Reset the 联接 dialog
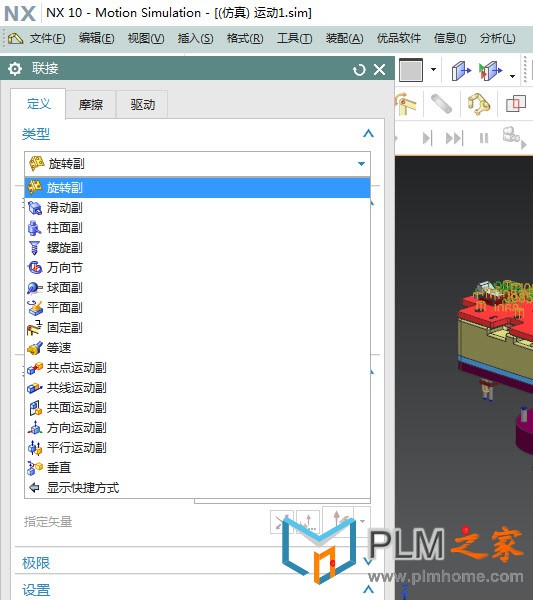Image resolution: width=533 pixels, height=600 pixels. pyautogui.click(x=359, y=70)
